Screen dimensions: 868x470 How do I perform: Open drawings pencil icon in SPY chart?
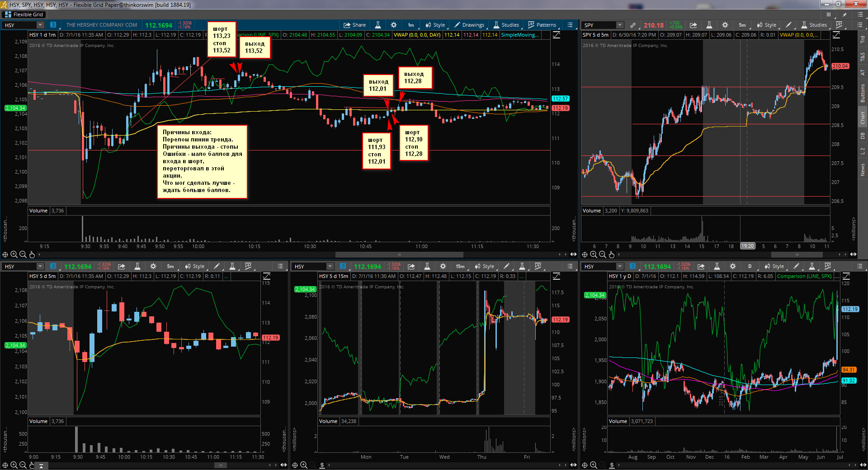click(x=789, y=25)
